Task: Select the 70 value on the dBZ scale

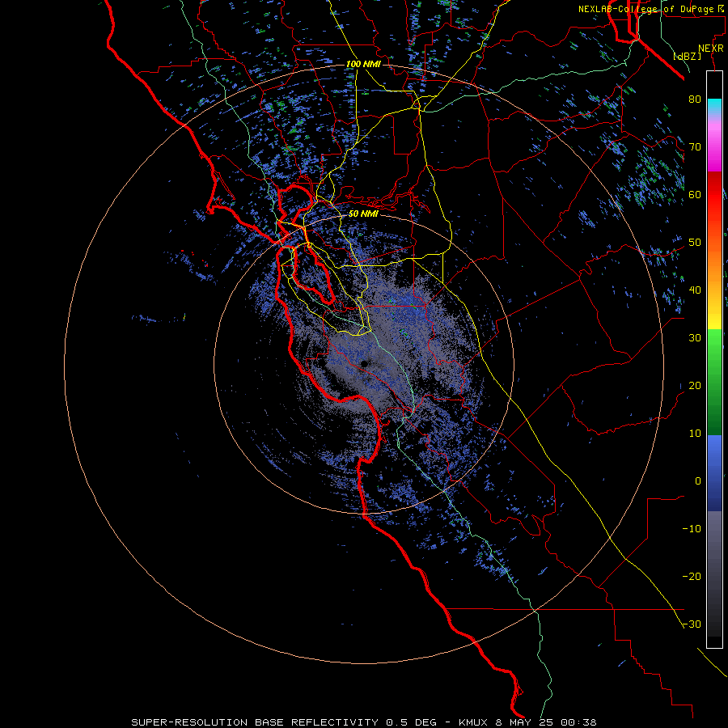Action: pos(695,146)
